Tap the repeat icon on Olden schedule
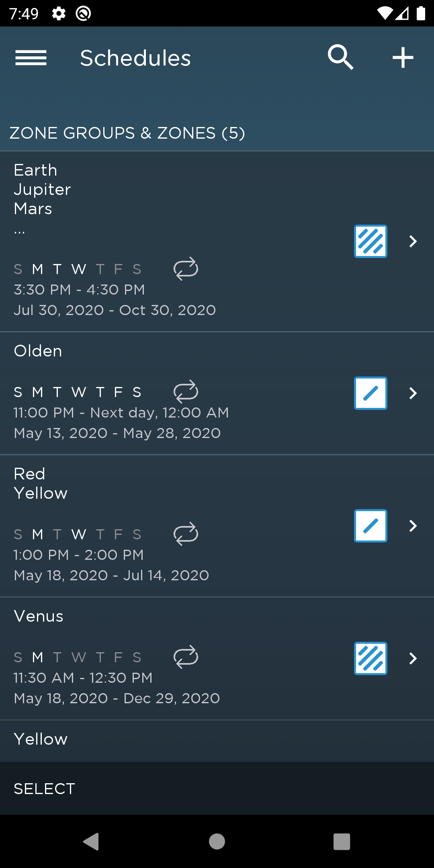Screen dimensions: 434x868 [186, 391]
